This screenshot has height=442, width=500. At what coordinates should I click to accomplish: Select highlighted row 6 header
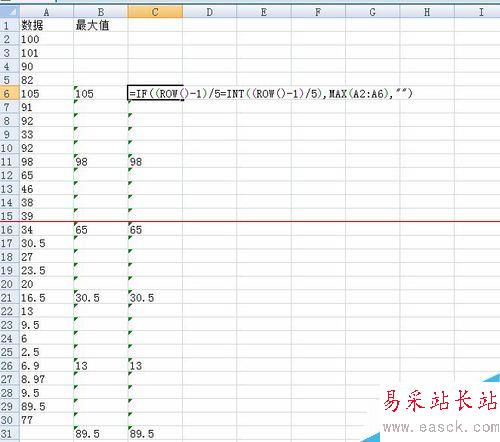click(x=10, y=93)
